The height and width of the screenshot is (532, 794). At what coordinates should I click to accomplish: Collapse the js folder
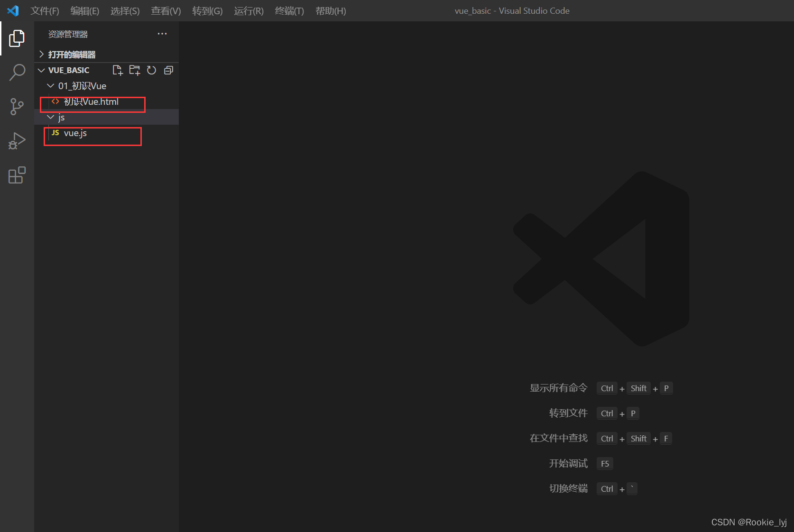coord(51,117)
